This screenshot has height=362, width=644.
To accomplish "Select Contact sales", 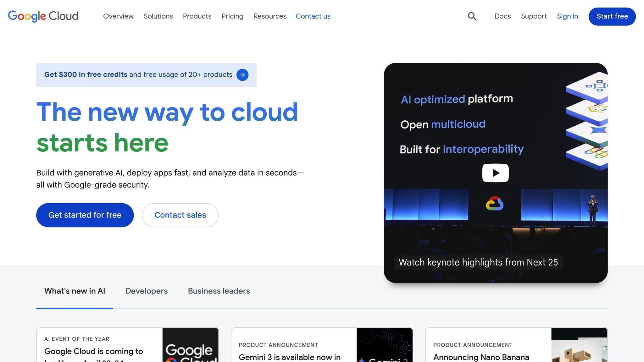I will click(180, 215).
